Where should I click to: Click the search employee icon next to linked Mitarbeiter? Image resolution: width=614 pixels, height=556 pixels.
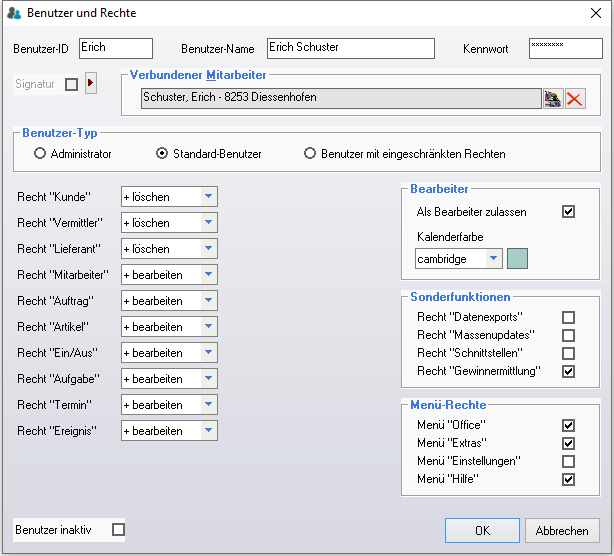(553, 98)
